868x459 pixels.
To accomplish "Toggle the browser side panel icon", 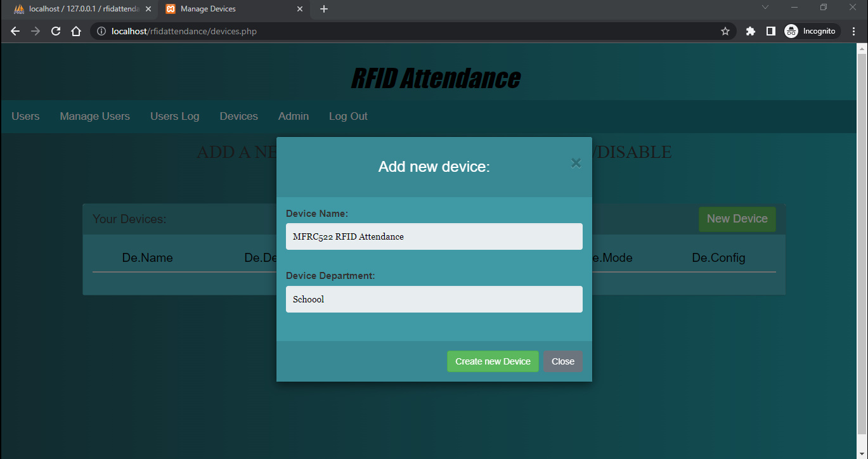I will [x=771, y=31].
